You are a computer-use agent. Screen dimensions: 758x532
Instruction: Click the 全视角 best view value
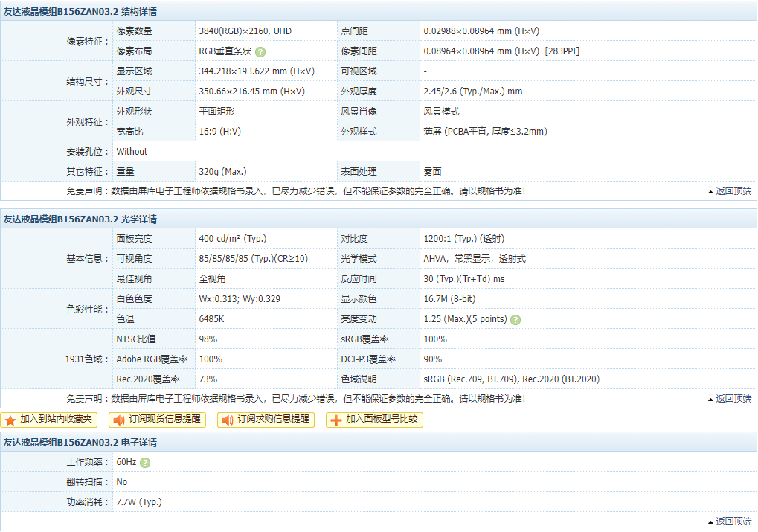[x=212, y=278]
